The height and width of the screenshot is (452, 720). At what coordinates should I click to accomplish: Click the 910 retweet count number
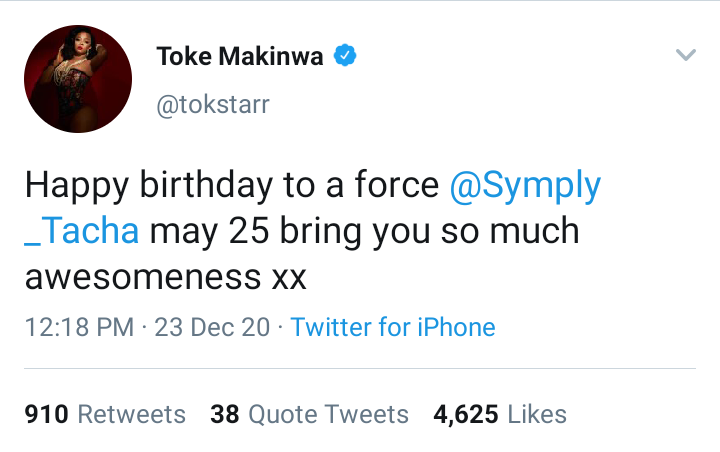pyautogui.click(x=45, y=414)
